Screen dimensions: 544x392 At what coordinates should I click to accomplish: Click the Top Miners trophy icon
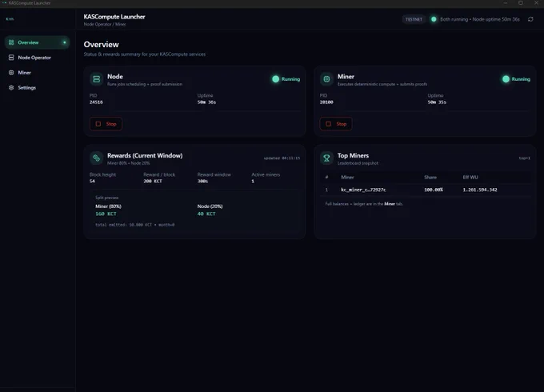326,158
